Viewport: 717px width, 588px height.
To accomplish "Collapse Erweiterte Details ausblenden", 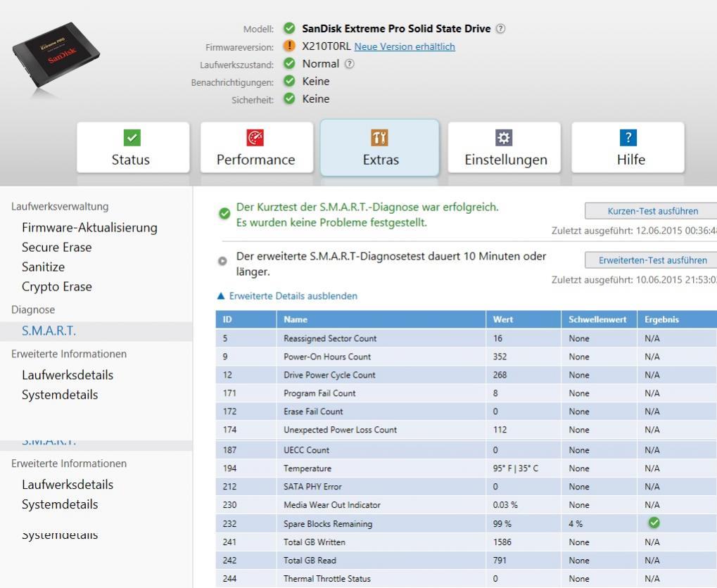I will click(x=287, y=296).
